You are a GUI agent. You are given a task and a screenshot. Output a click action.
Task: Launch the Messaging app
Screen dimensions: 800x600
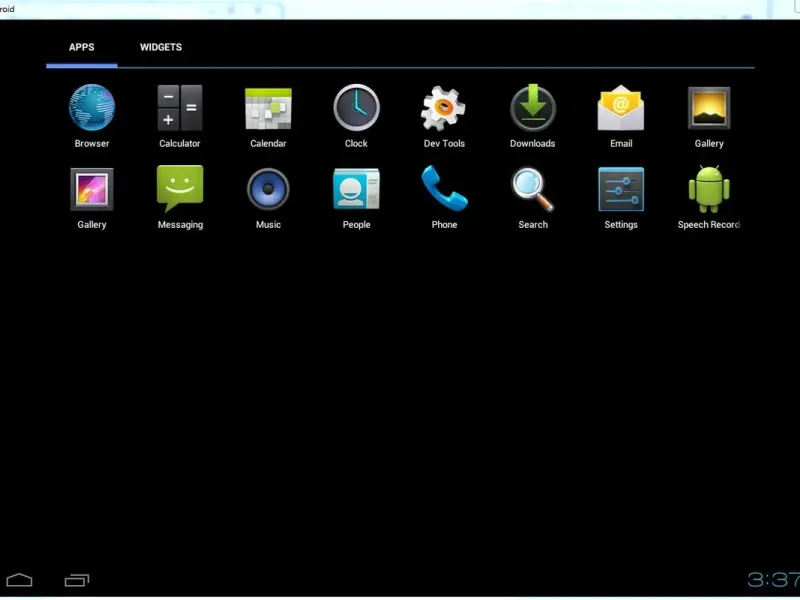click(180, 189)
